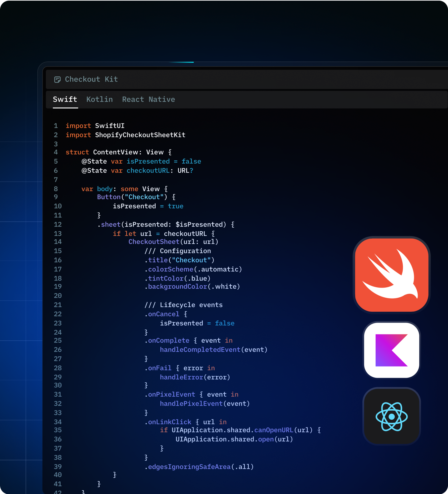Click the "CheckoutSheet(url: url)" line

point(173,242)
